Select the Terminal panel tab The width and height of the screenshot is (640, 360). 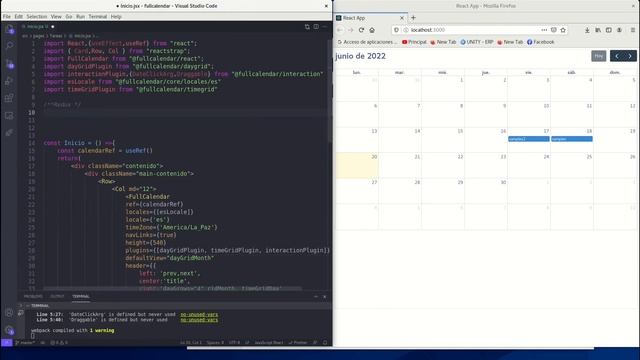tap(81, 296)
